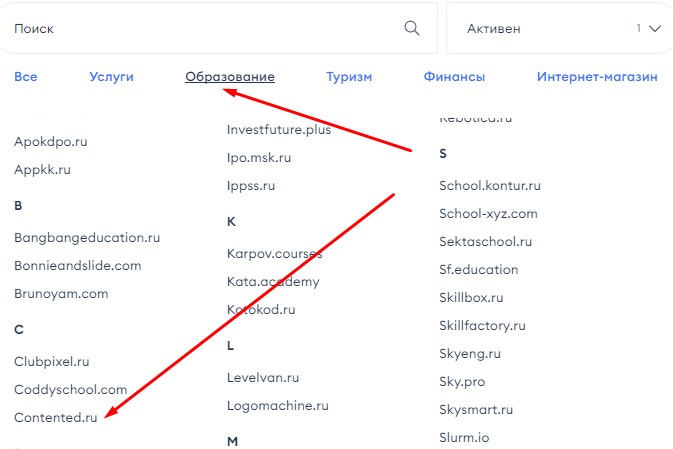This screenshot has height=449, width=673.
Task: Click the Поиск search field
Action: tap(200, 29)
